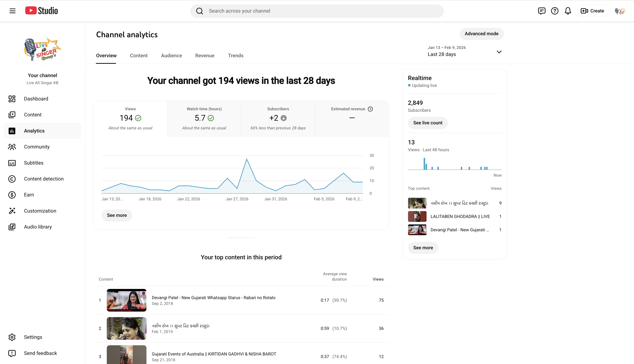Switch to the Trends tab
Image resolution: width=634 pixels, height=364 pixels.
point(235,55)
